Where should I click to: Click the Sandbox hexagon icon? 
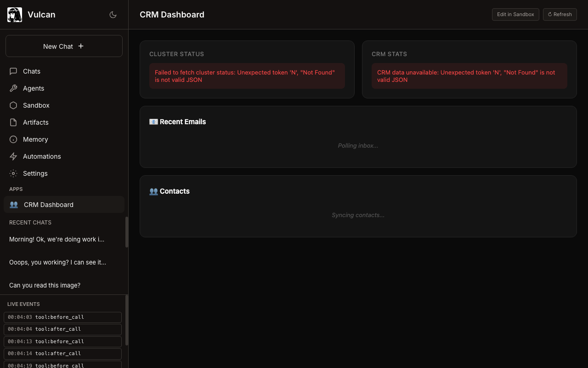tap(13, 105)
